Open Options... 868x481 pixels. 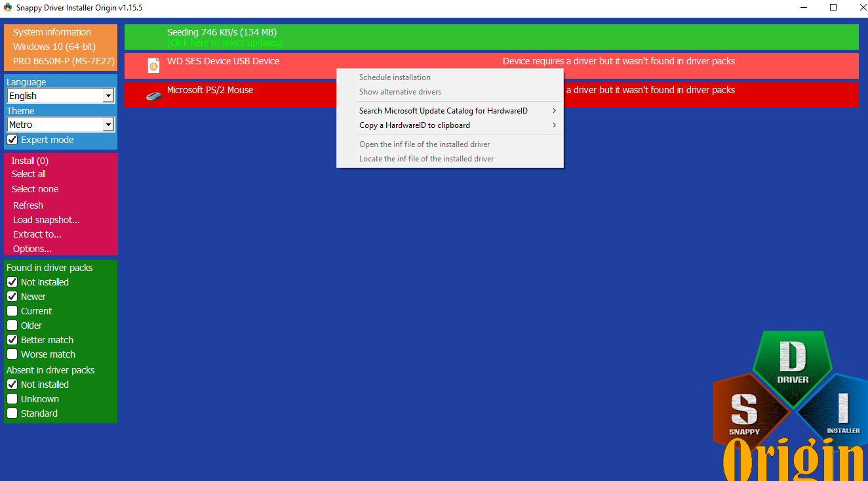click(32, 249)
